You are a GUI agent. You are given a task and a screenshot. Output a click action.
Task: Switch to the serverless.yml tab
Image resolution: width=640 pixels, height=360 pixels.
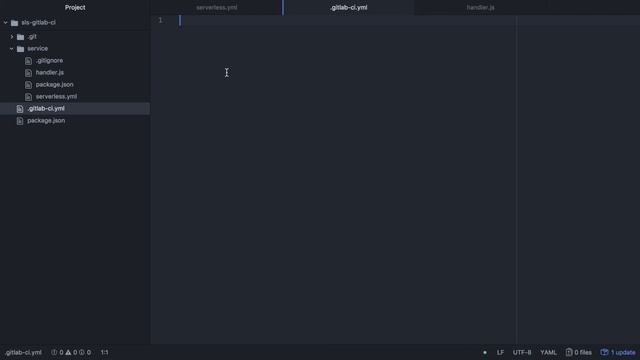tap(217, 7)
